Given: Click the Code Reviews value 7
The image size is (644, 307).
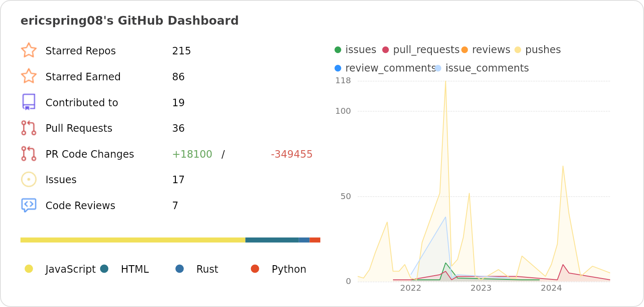Looking at the screenshot, I should pos(175,206).
